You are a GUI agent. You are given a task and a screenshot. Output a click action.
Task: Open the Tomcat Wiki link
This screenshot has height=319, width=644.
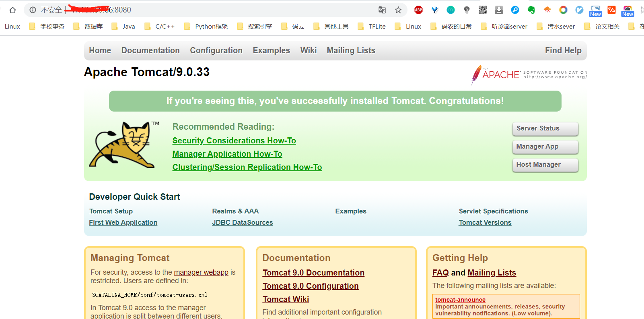pyautogui.click(x=286, y=299)
